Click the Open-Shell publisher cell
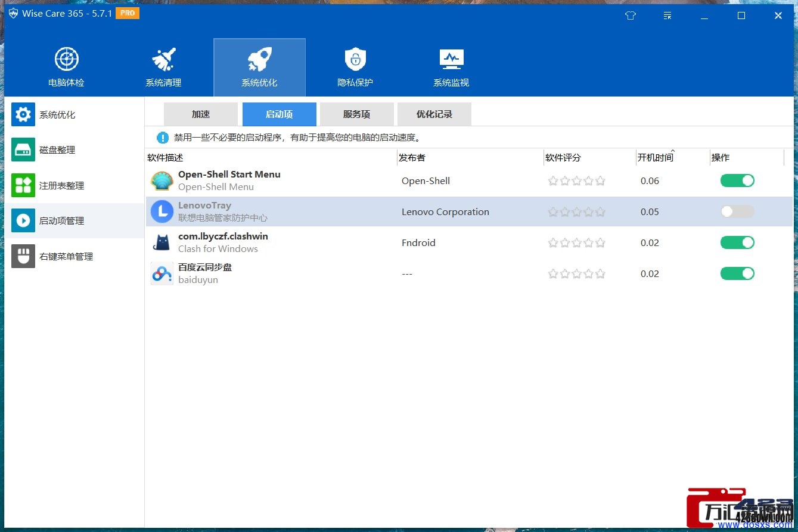This screenshot has width=798, height=532. (x=426, y=181)
